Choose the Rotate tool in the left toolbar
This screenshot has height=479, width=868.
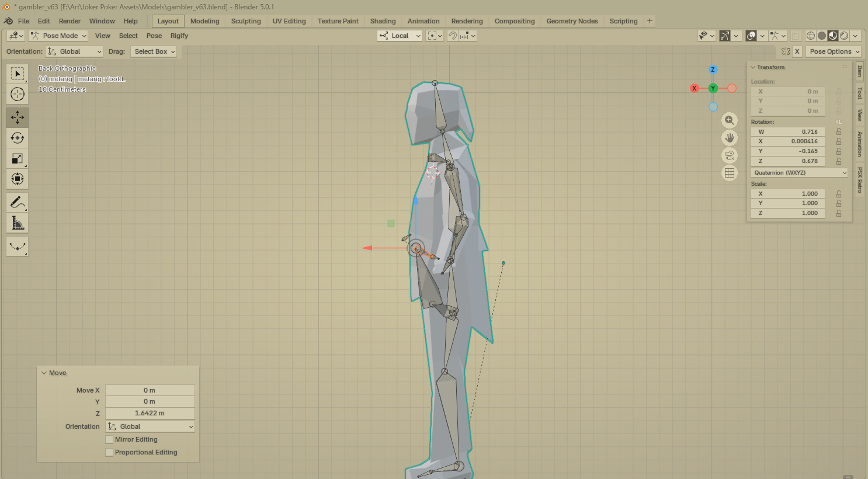tap(18, 138)
